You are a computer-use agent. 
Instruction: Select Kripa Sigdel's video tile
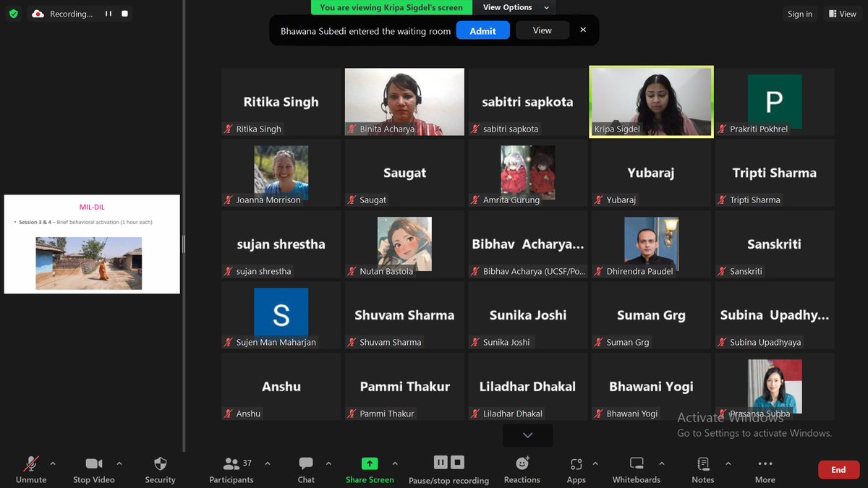[x=651, y=102]
